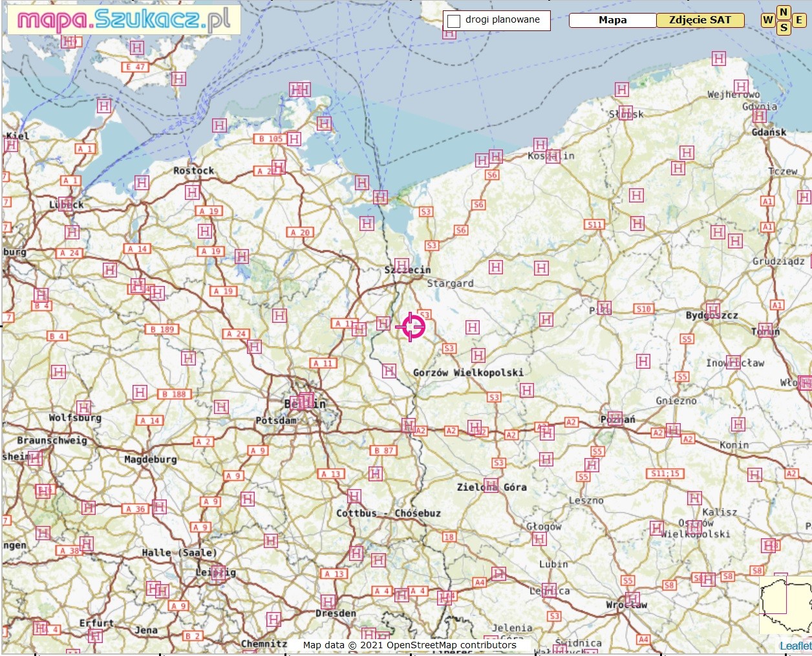
Task: Open the H marker at Wolfsburg
Action: pos(84,408)
